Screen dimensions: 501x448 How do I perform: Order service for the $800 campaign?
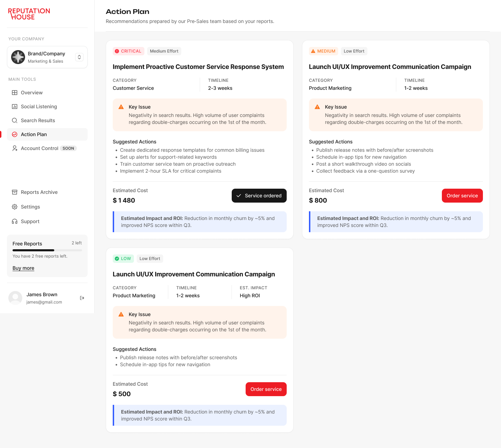click(462, 196)
